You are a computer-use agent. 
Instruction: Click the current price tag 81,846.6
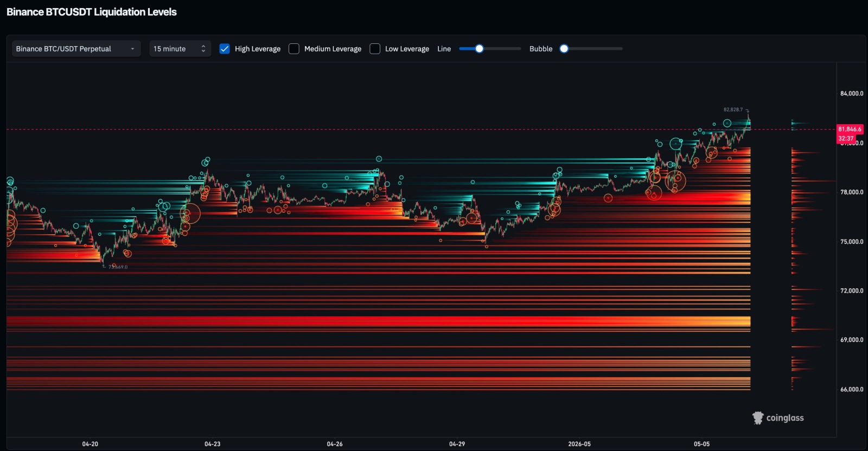pos(850,129)
